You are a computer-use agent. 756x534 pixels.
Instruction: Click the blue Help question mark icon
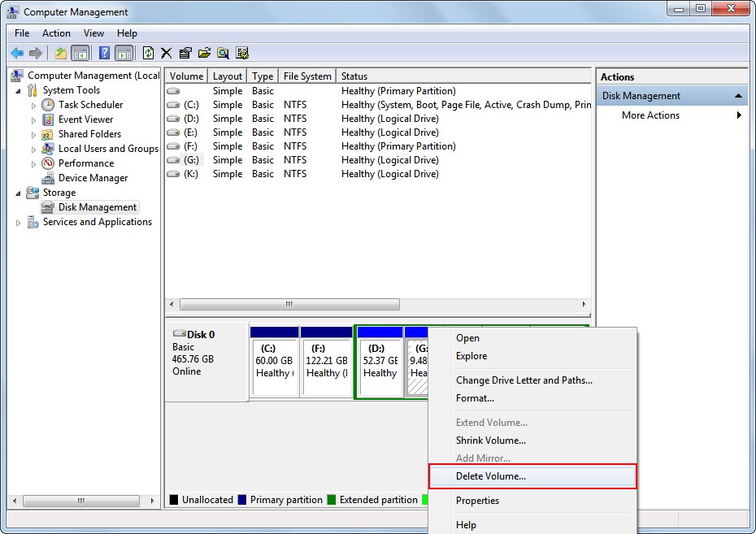click(104, 53)
